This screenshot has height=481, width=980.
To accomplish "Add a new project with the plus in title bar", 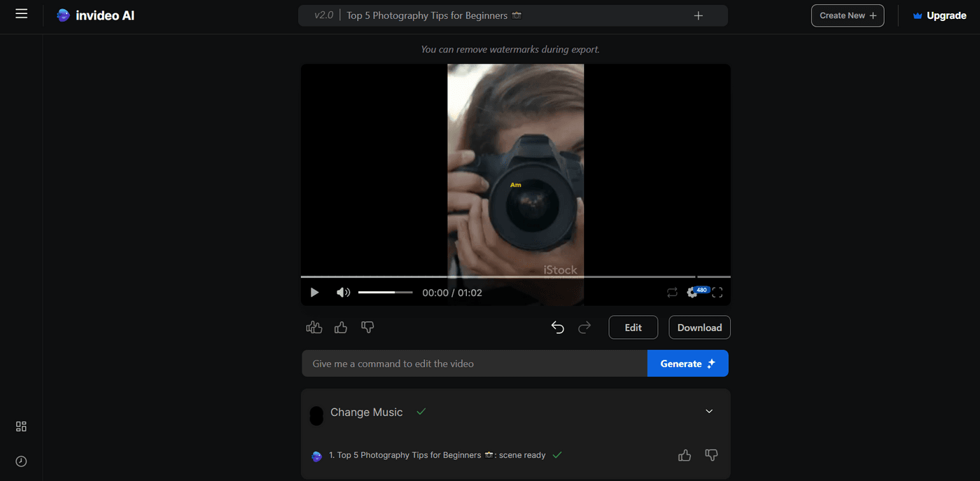I will click(x=698, y=15).
